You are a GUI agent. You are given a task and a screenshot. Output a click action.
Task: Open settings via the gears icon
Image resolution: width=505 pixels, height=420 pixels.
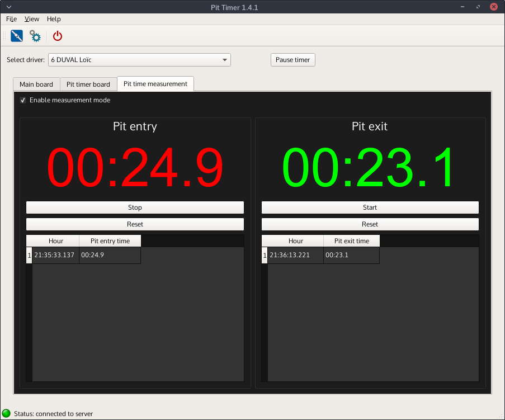click(x=35, y=36)
